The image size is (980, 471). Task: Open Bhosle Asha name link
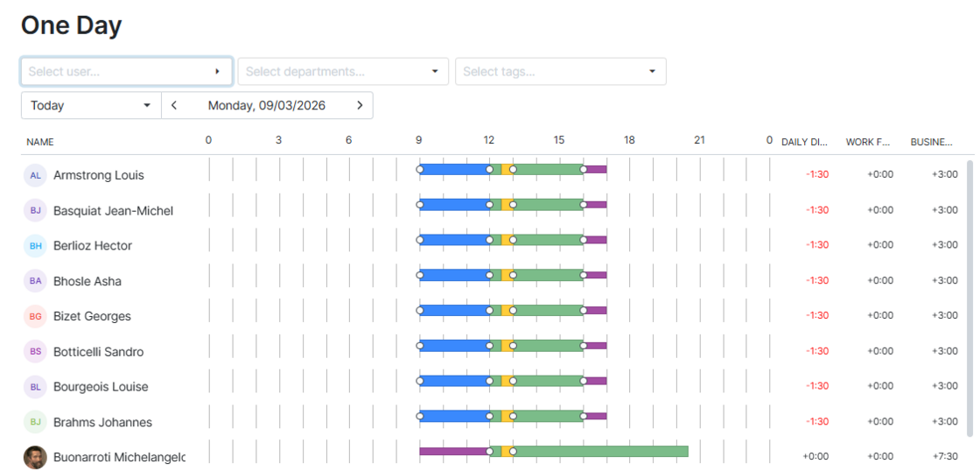(87, 281)
